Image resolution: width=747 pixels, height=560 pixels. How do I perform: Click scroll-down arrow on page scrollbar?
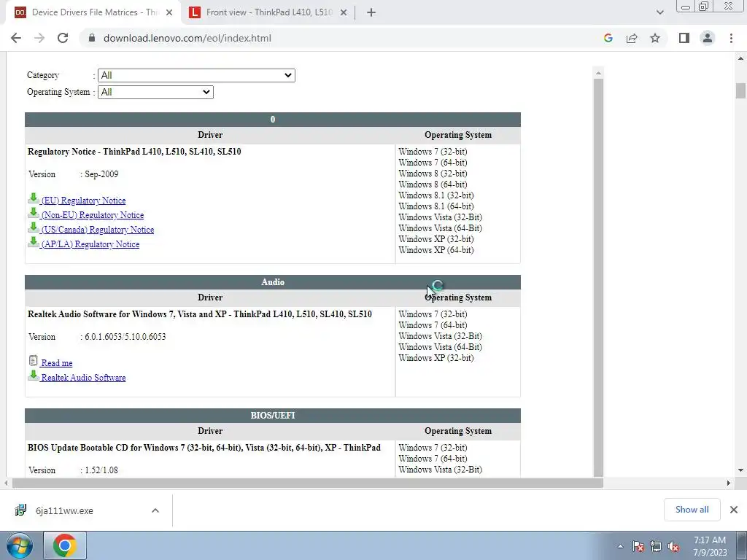click(x=740, y=470)
